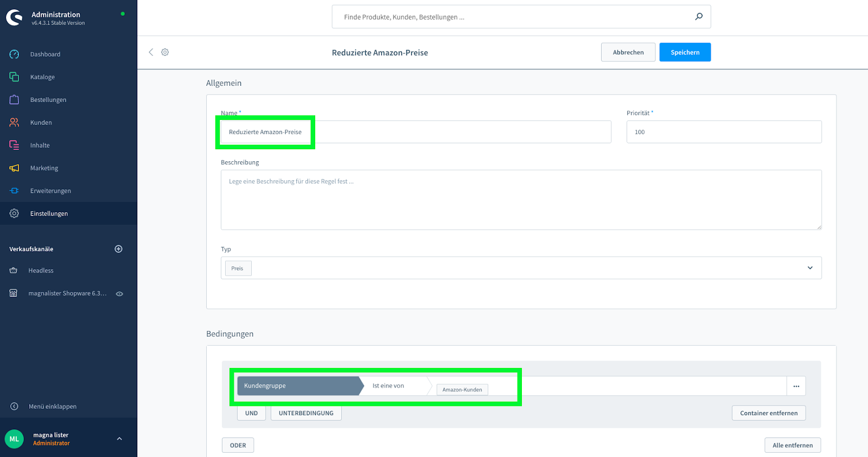Focus the global search field
Image resolution: width=868 pixels, height=457 pixels.
(x=521, y=17)
